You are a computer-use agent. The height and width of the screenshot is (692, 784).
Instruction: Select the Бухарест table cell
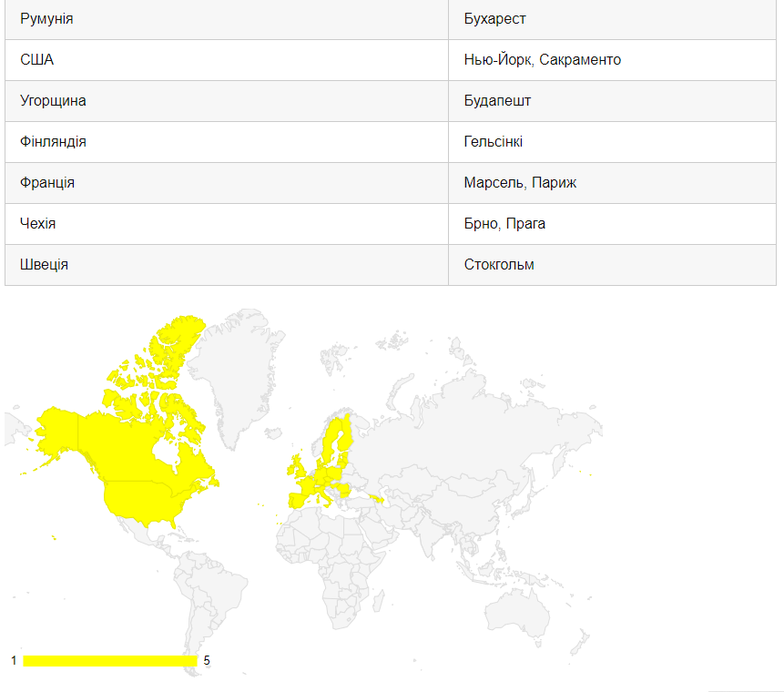point(494,19)
